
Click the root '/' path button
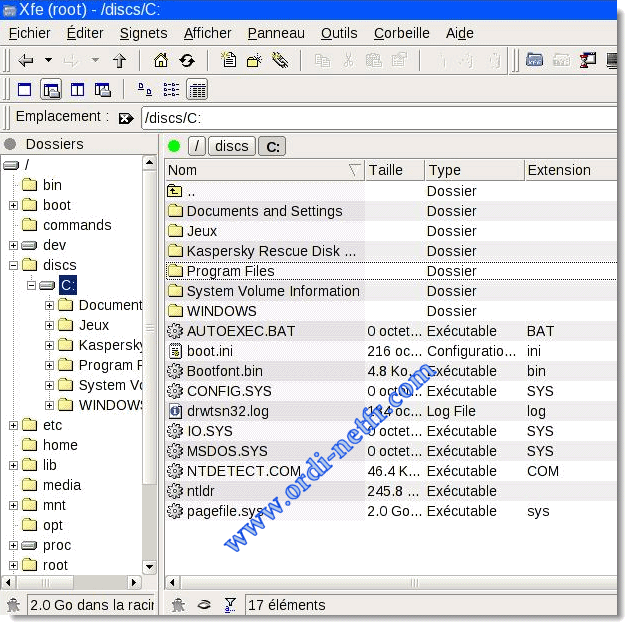197,146
